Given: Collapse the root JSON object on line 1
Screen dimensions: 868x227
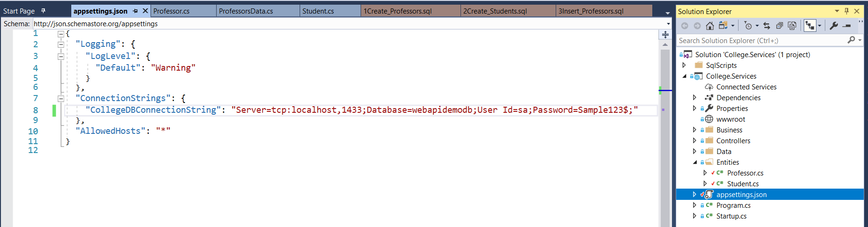Looking at the screenshot, I should pos(60,34).
